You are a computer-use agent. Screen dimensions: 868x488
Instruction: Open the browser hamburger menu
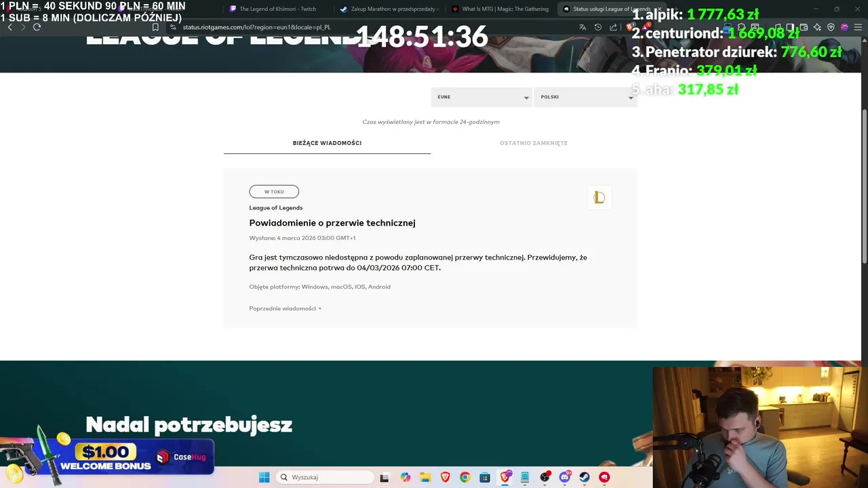(x=858, y=27)
